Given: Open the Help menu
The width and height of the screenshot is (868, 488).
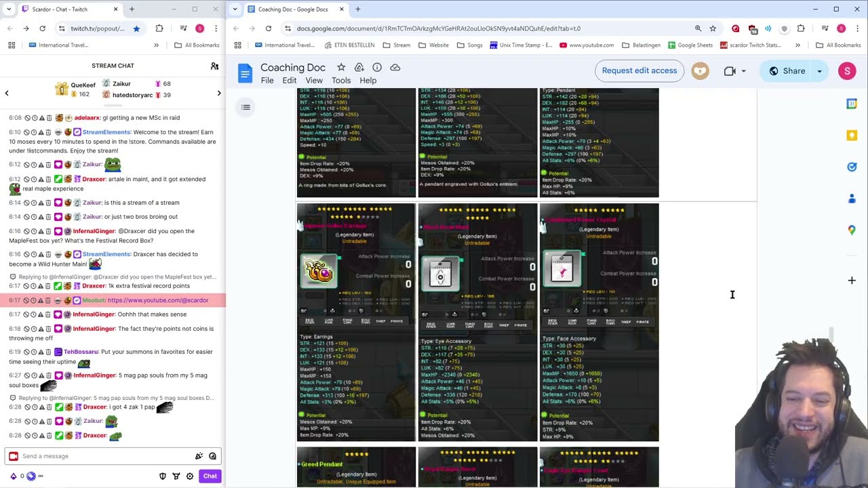Looking at the screenshot, I should 368,81.
